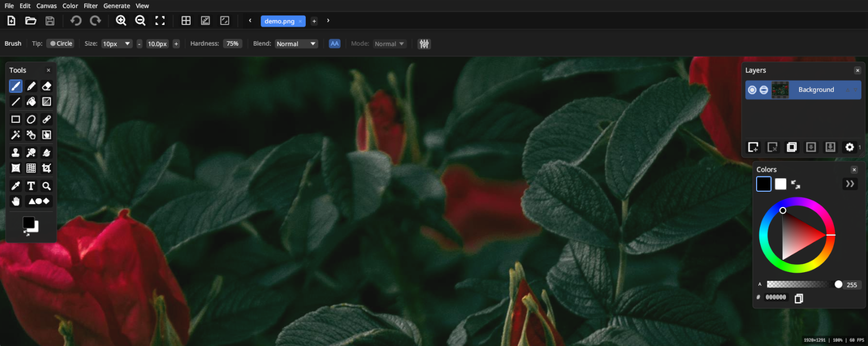Viewport: 868px width, 346px height.
Task: Select the Paint Bucket fill tool
Action: pyautogui.click(x=32, y=102)
